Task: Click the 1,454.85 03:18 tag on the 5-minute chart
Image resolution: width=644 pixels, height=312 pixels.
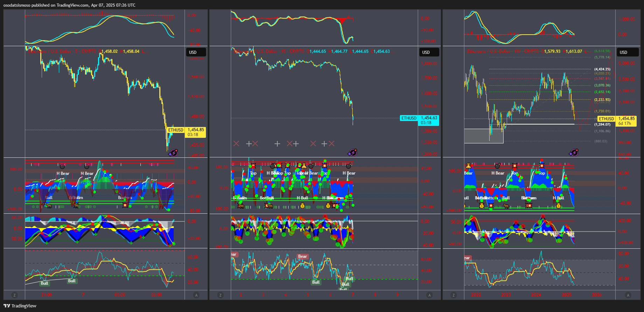Action: [195, 132]
